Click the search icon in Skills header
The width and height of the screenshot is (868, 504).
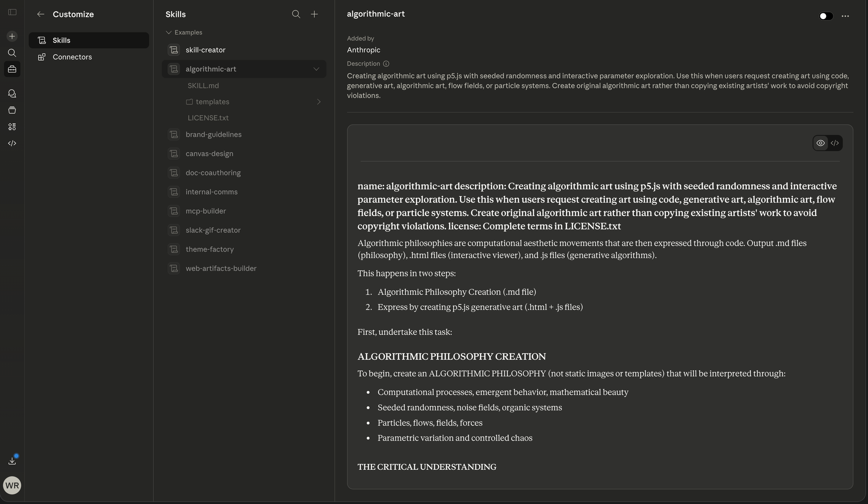point(296,14)
